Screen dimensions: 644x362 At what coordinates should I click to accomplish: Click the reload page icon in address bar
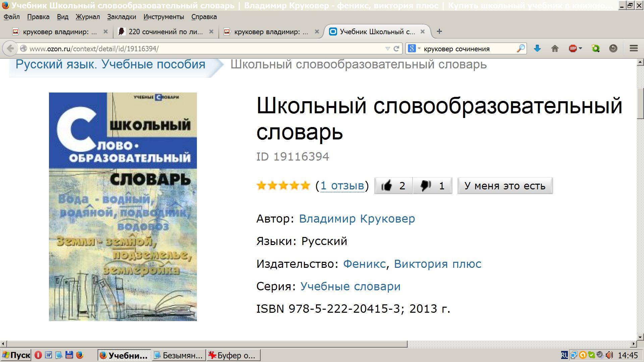click(x=396, y=49)
